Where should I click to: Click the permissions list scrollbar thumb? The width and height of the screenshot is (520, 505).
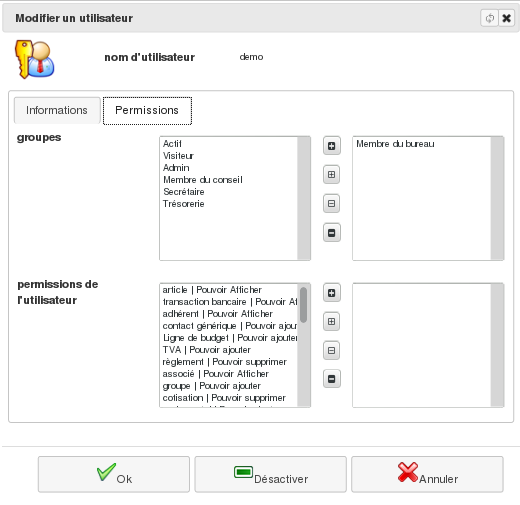coord(303,305)
